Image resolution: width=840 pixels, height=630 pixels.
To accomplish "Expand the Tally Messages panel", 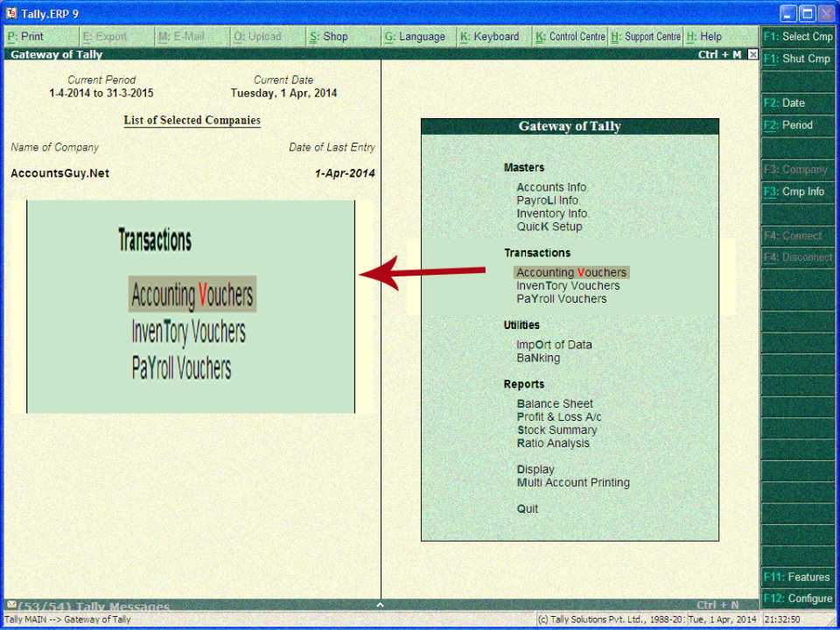I will point(380,605).
